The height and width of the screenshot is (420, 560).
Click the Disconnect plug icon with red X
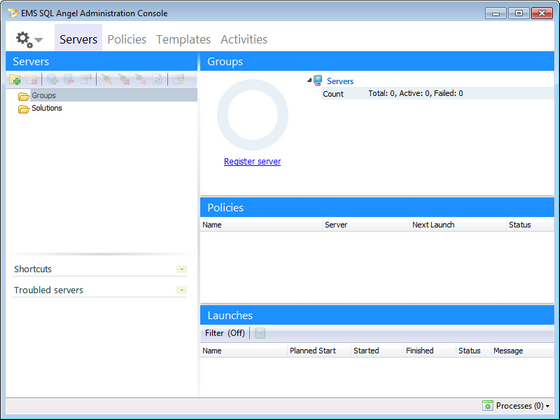click(x=124, y=79)
